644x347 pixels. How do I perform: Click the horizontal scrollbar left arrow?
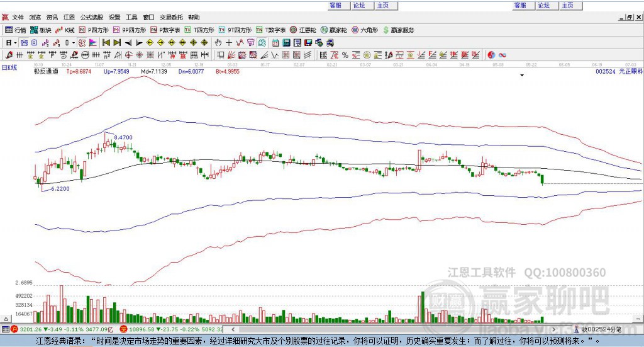coord(233,329)
